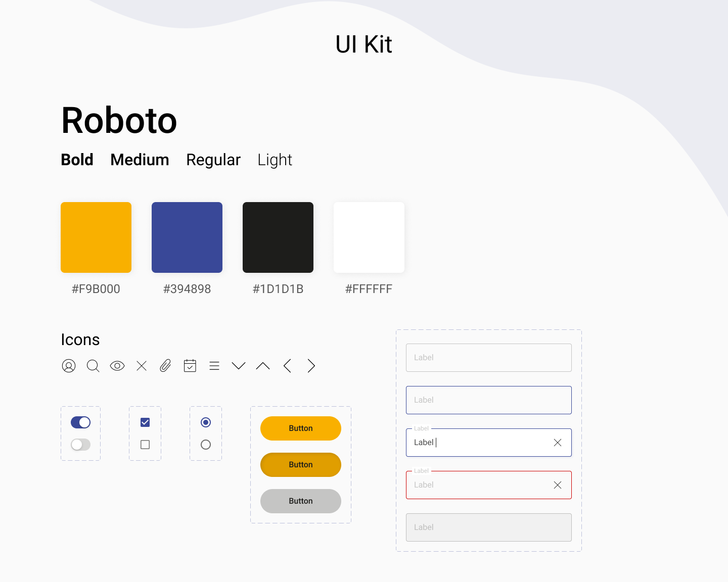The image size is (728, 582).
Task: Click the user profile icon
Action: click(69, 366)
